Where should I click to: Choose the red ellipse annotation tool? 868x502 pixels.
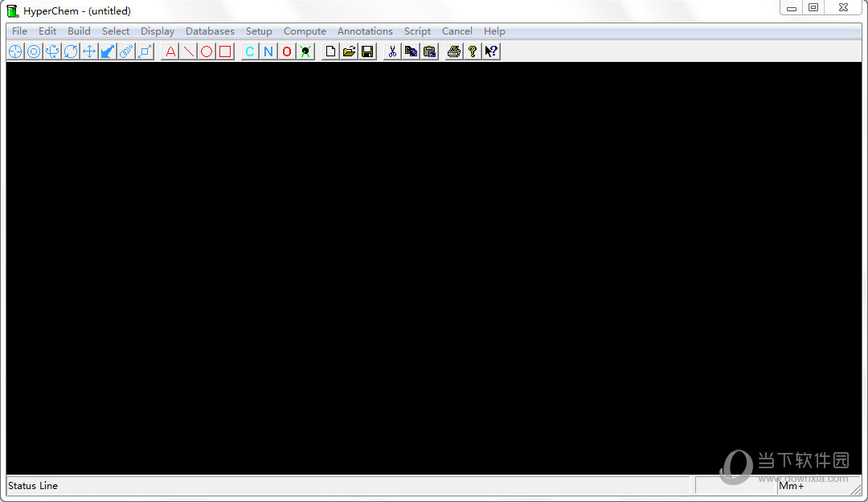tap(207, 51)
